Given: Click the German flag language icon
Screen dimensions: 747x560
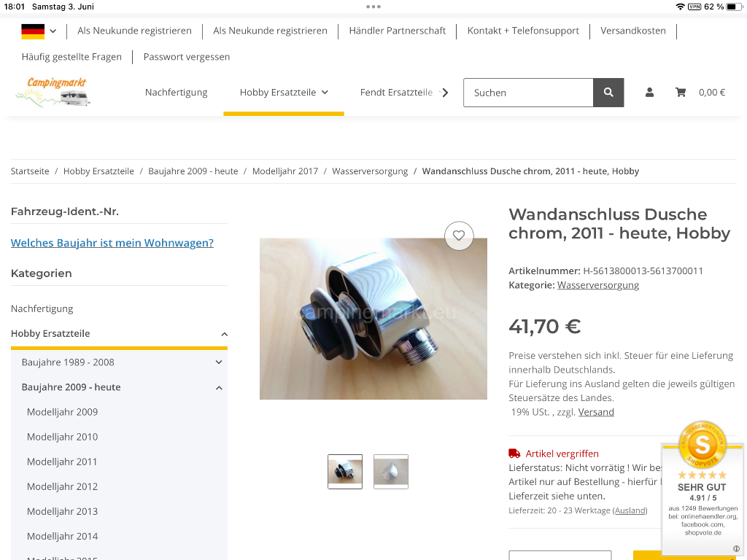Looking at the screenshot, I should (x=33, y=31).
